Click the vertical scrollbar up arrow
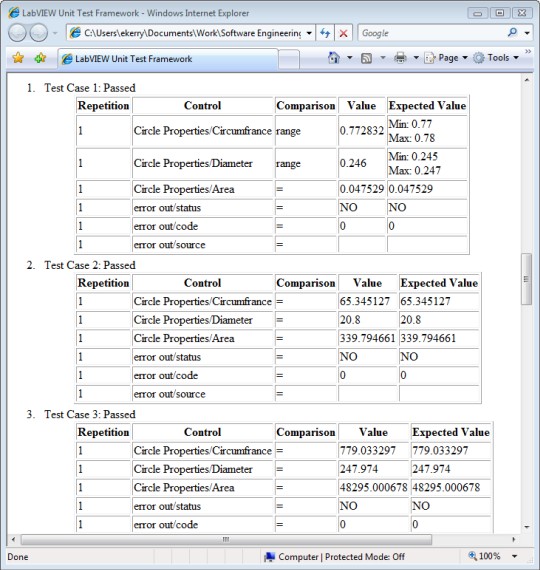Viewport: 540px width, 570px height. pyautogui.click(x=527, y=80)
